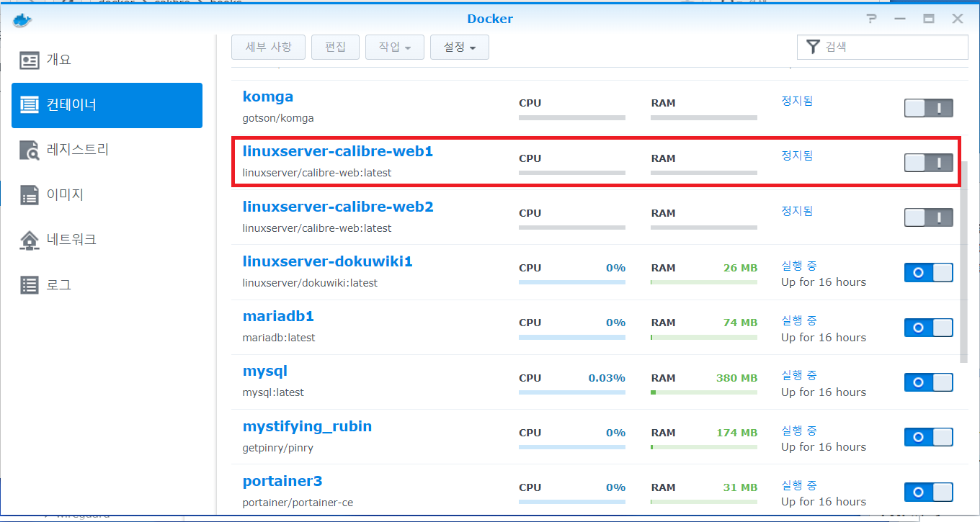Open the komga container name link
Viewport: 980px width, 522px height.
click(x=268, y=96)
